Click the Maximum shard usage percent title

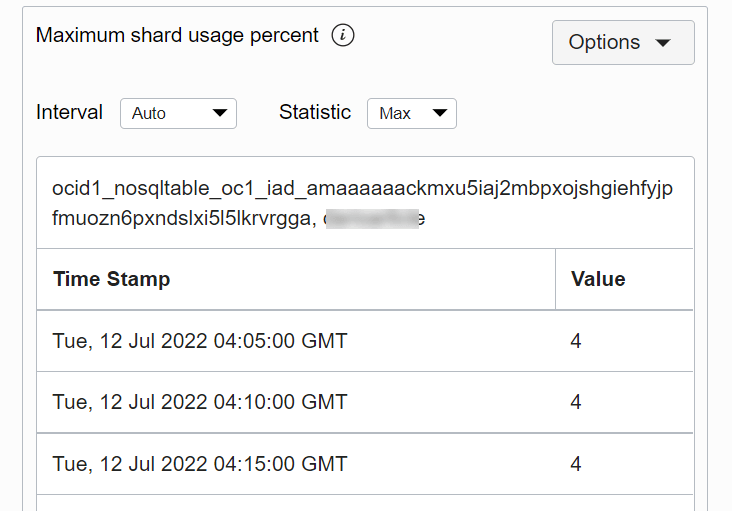tap(177, 35)
